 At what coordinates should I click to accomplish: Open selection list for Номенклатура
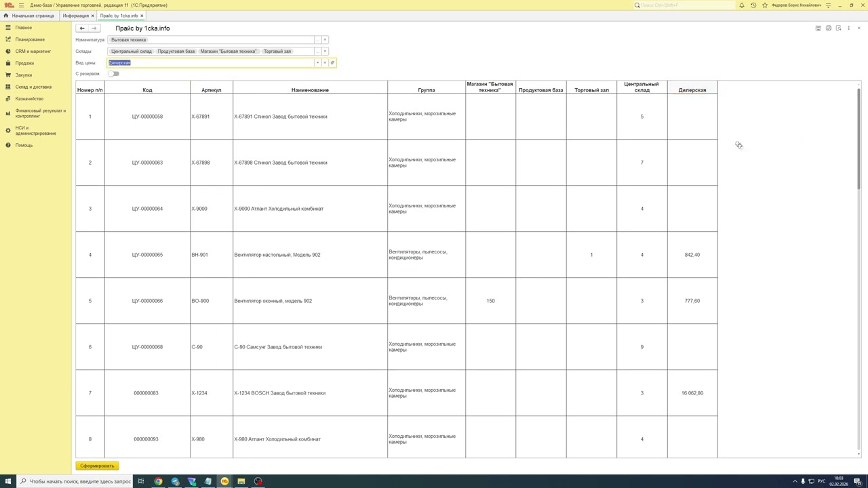[x=317, y=40]
